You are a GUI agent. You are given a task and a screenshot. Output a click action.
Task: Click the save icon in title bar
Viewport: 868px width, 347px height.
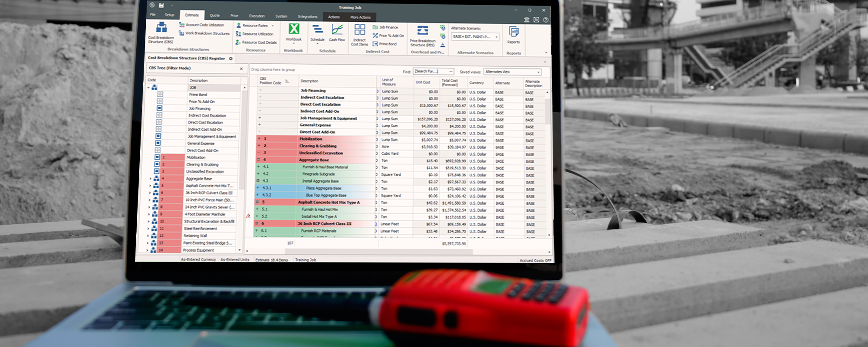pyautogui.click(x=161, y=5)
